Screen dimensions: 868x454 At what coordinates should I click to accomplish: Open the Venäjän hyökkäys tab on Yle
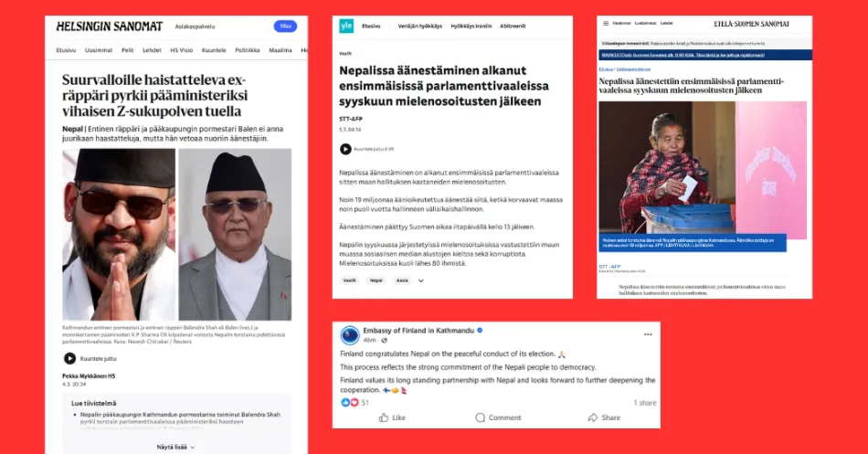(x=419, y=26)
